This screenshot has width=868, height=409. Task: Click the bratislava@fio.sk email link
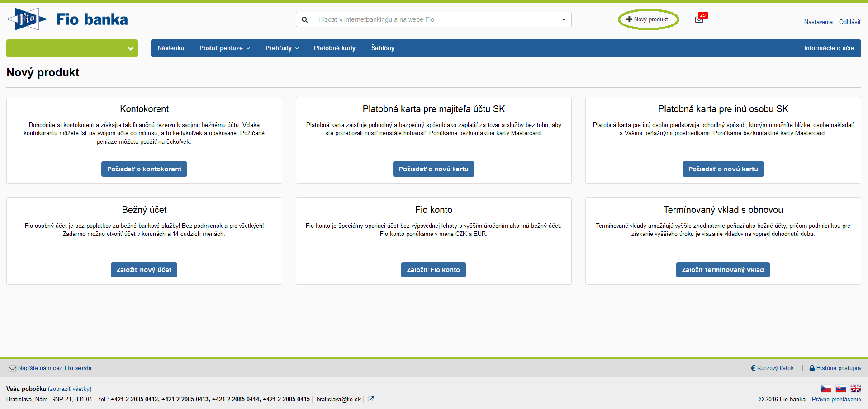339,399
